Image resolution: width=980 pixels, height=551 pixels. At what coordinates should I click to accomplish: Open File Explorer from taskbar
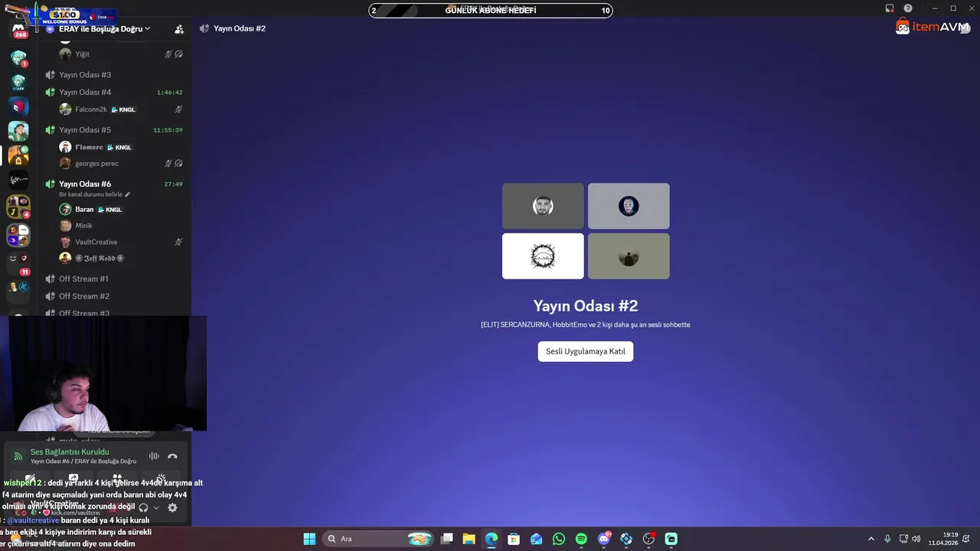tap(469, 539)
